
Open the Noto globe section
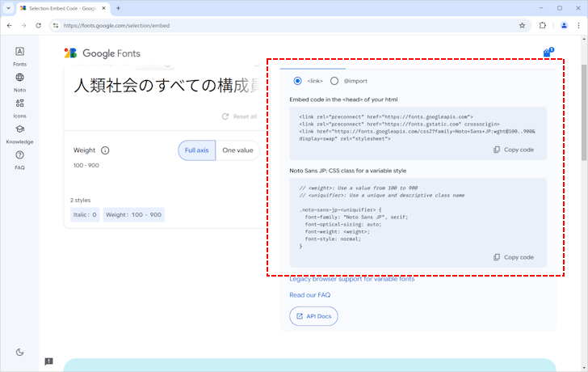[x=19, y=82]
